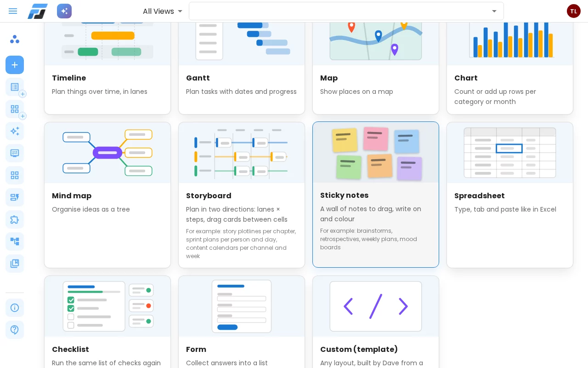Click small plus badge on list icon
Viewport: 588px width, 368px height.
(x=23, y=94)
